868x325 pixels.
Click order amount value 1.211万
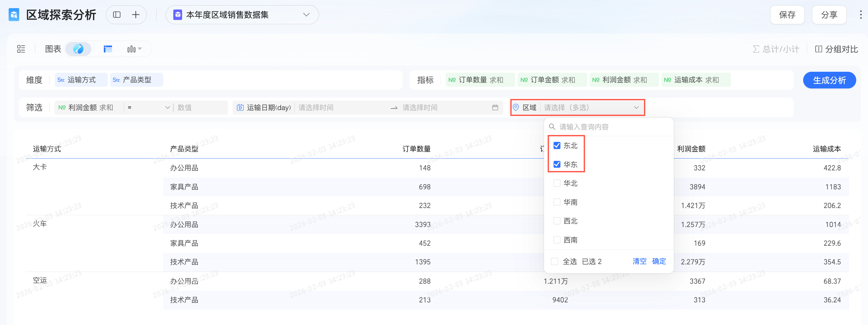click(x=556, y=281)
